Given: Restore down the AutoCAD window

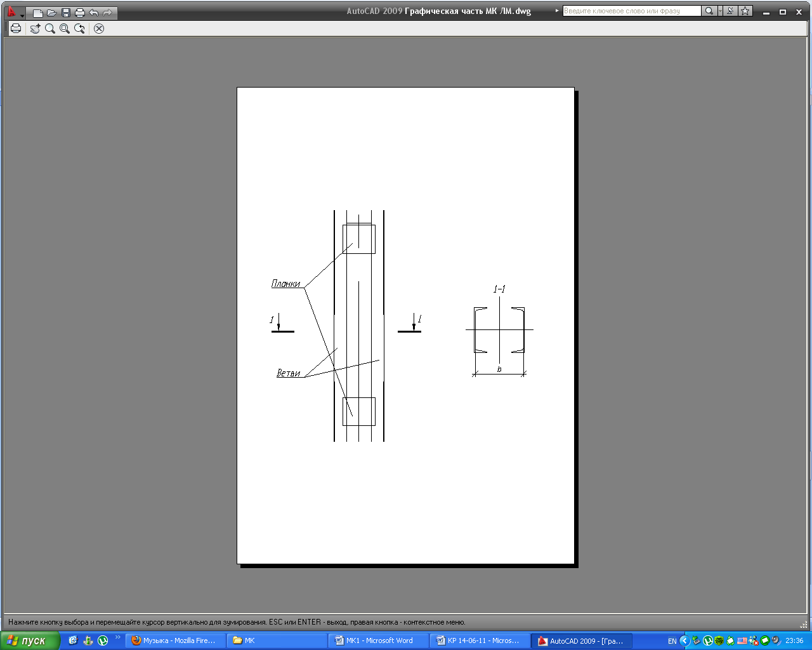Looking at the screenshot, I should click(x=783, y=12).
